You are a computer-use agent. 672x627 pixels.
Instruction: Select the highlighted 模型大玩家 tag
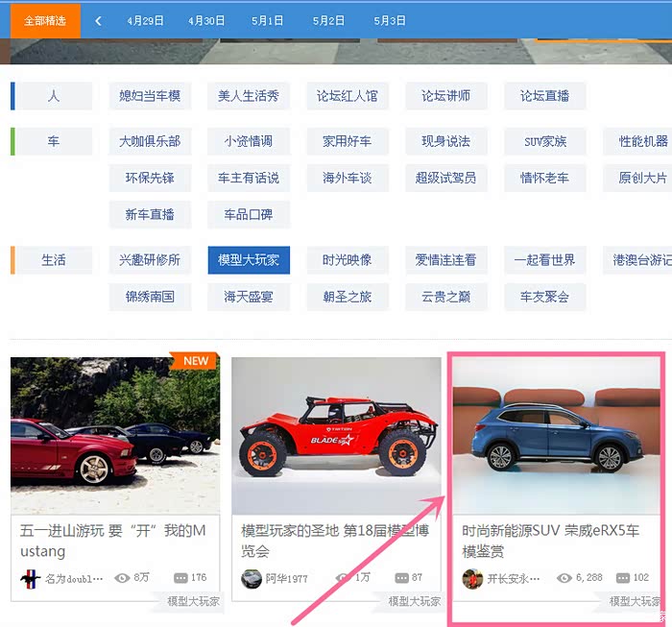[249, 260]
